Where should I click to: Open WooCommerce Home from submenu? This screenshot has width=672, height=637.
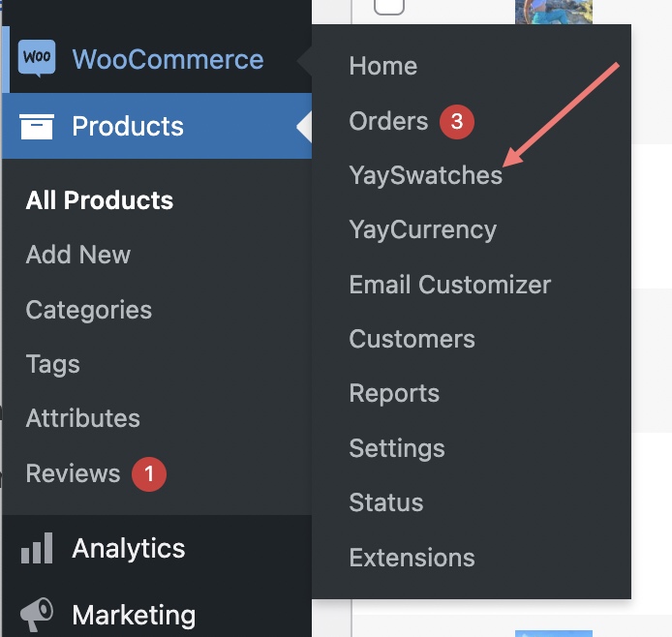[382, 67]
